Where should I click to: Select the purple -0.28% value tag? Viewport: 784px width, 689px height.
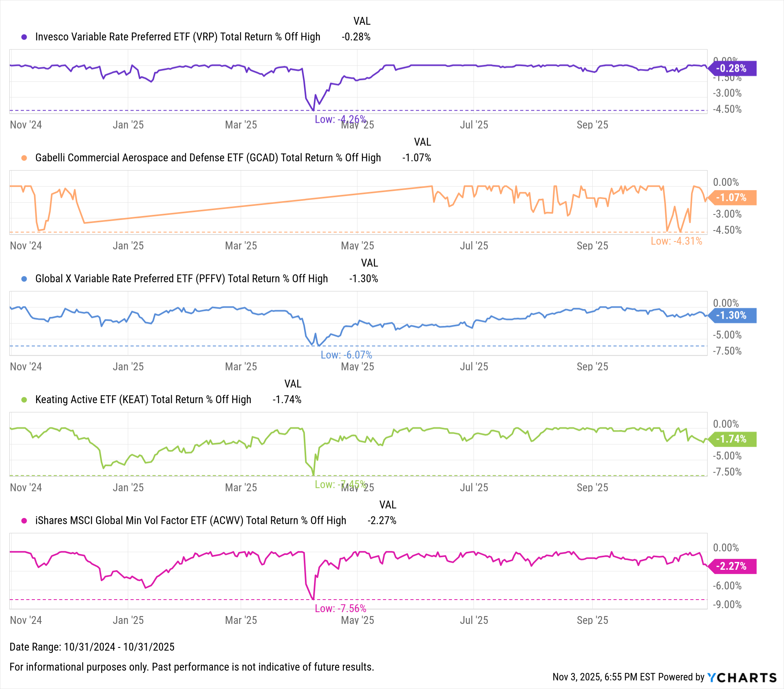[731, 68]
